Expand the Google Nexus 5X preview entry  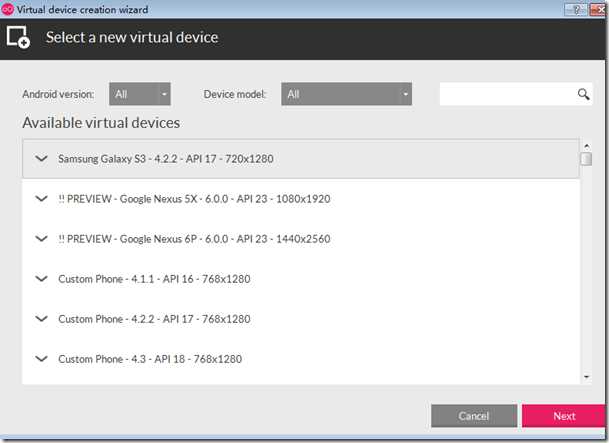pyautogui.click(x=41, y=198)
